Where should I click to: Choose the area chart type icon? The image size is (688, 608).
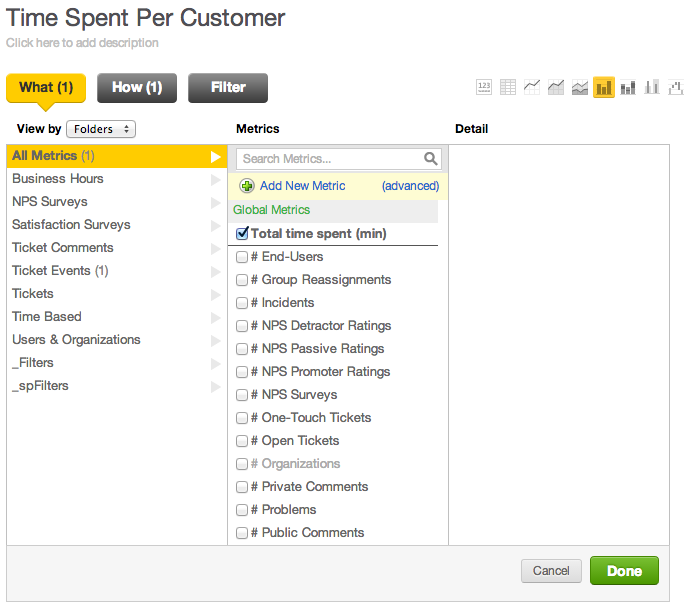point(556,87)
